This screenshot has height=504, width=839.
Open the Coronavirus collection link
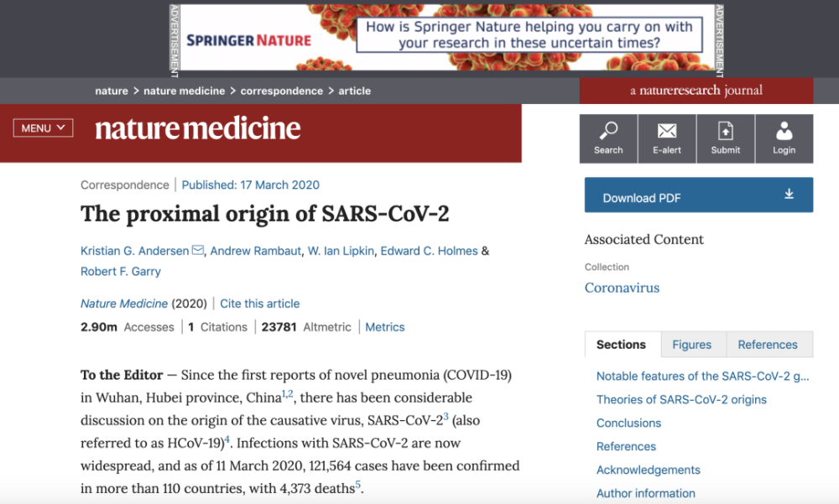coord(622,288)
